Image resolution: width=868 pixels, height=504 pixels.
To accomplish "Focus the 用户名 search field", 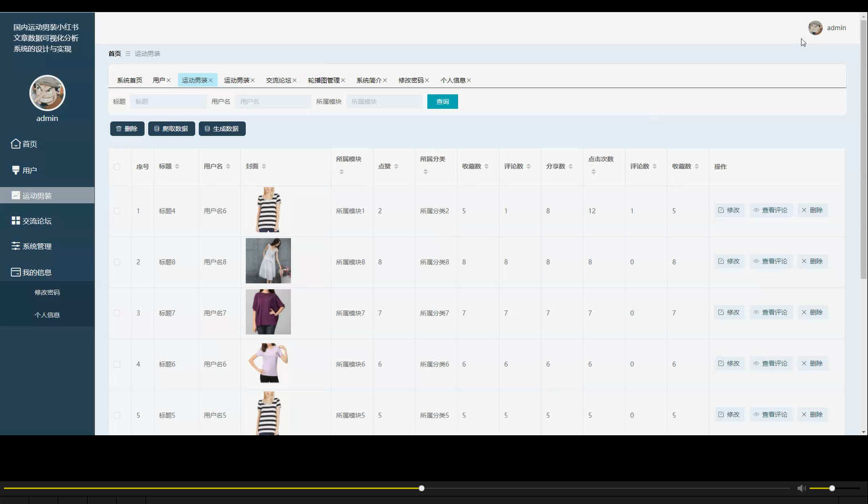I will click(273, 101).
